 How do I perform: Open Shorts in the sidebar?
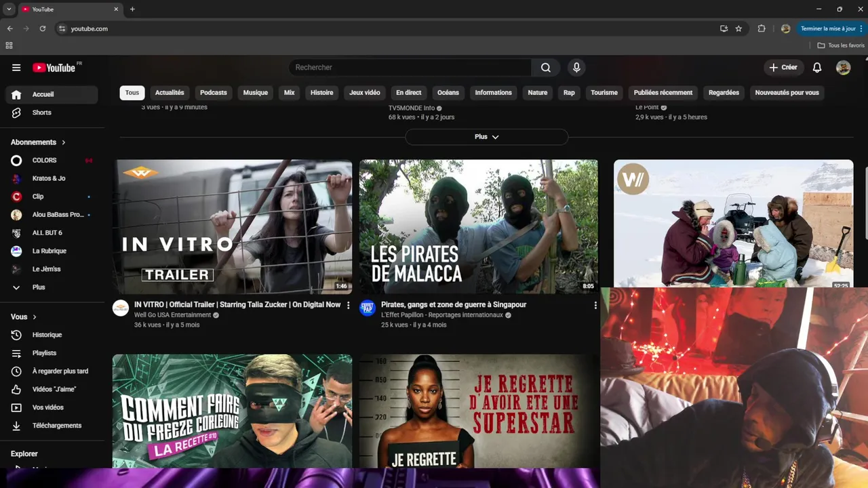[52, 113]
